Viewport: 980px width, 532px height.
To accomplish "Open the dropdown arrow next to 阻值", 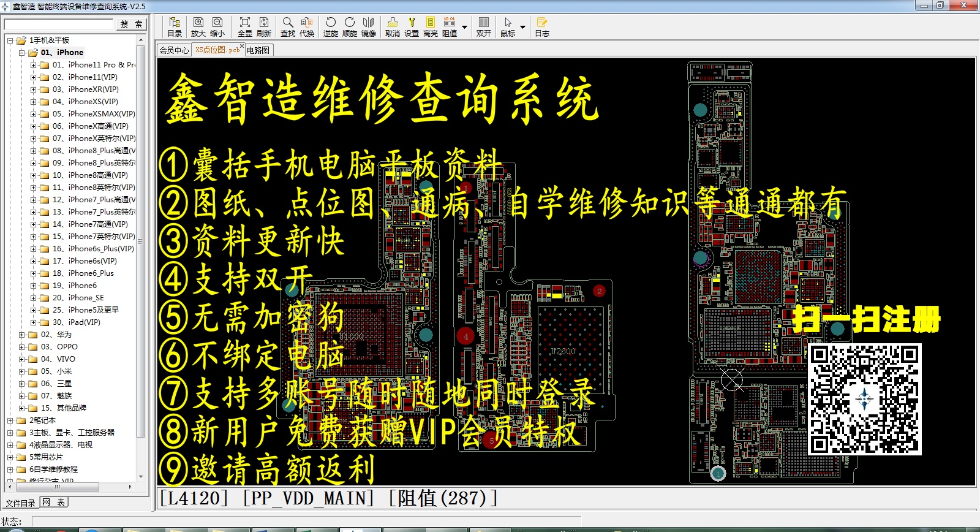I will (464, 27).
